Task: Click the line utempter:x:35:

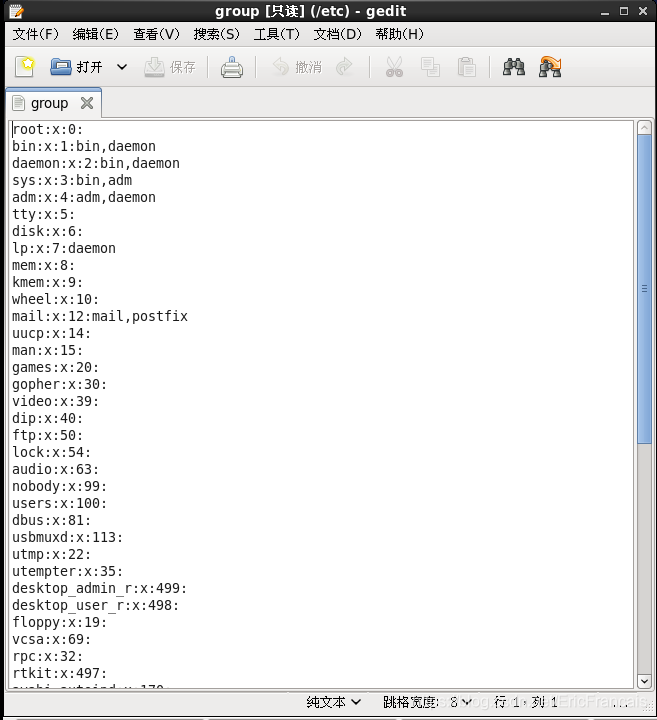Action: [x=67, y=571]
